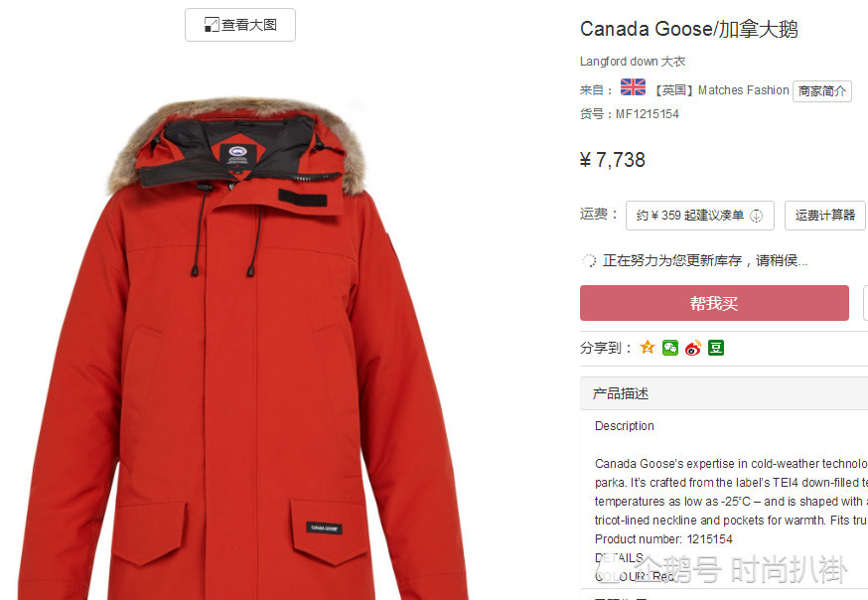Click the Canada Goose/加拿大鹅 brand title
This screenshot has height=600, width=868.
[688, 29]
